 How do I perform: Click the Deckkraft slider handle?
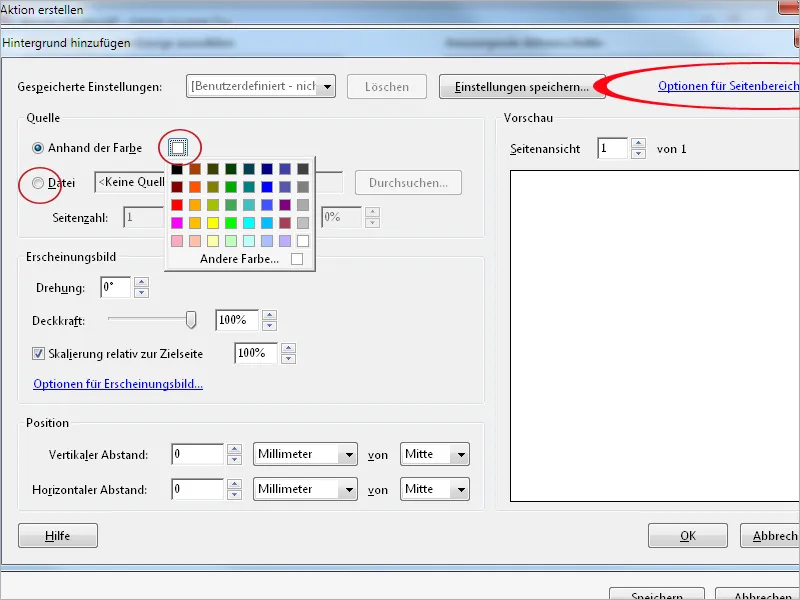click(x=191, y=320)
